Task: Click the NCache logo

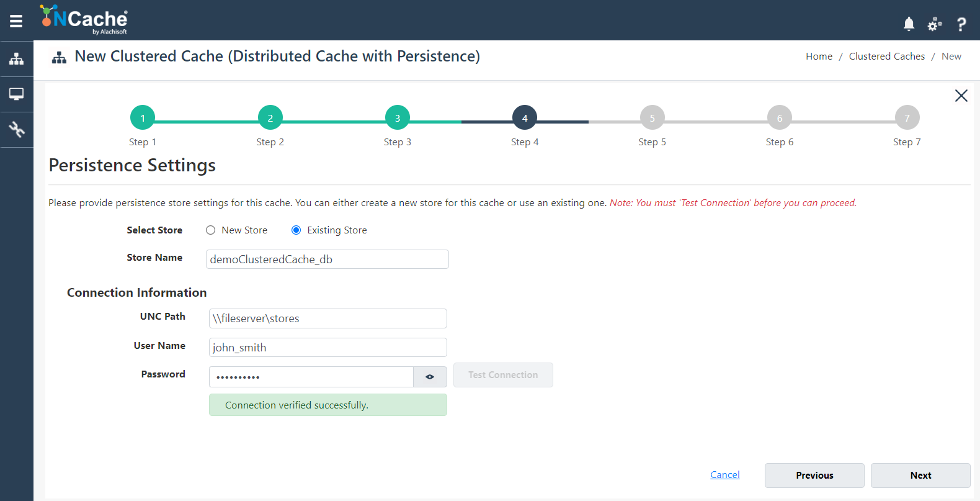Action: pos(84,20)
